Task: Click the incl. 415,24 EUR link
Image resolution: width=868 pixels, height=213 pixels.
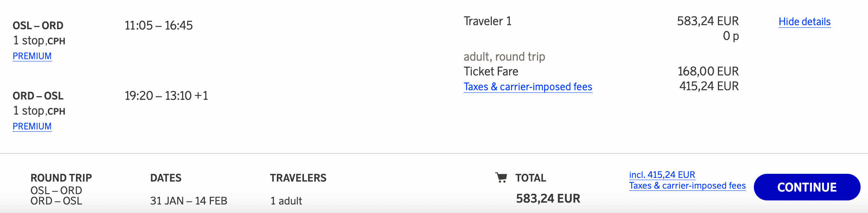Action: pos(662,175)
